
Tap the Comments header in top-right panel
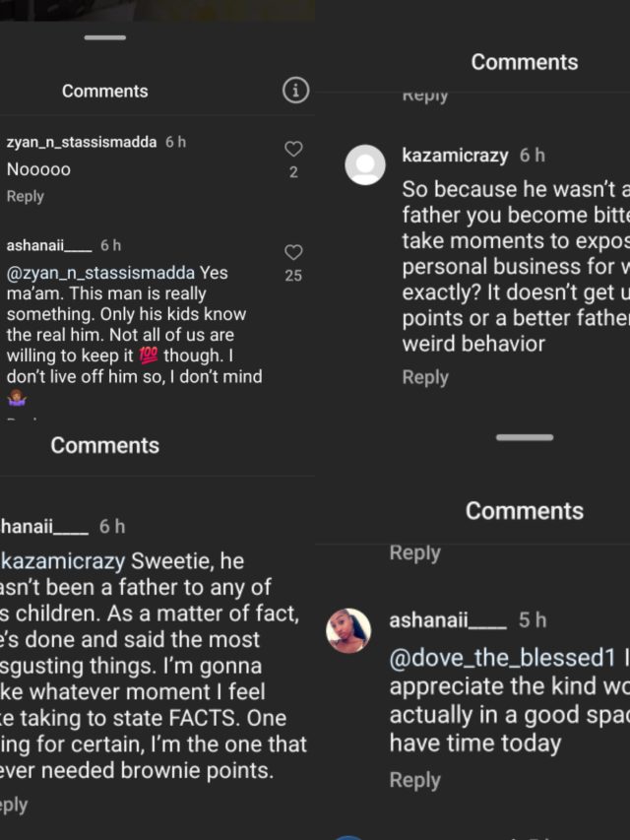coord(525,62)
